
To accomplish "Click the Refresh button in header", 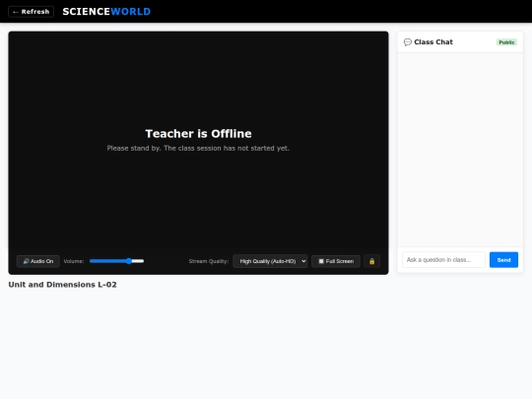I will coord(31,12).
